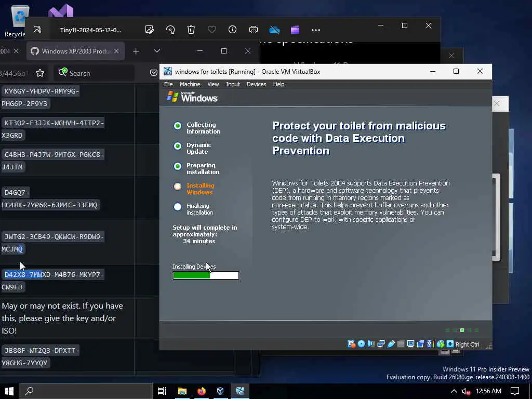The height and width of the screenshot is (399, 532).
Task: Click the OneDrive cloud icon in Photos
Action: tap(274, 30)
